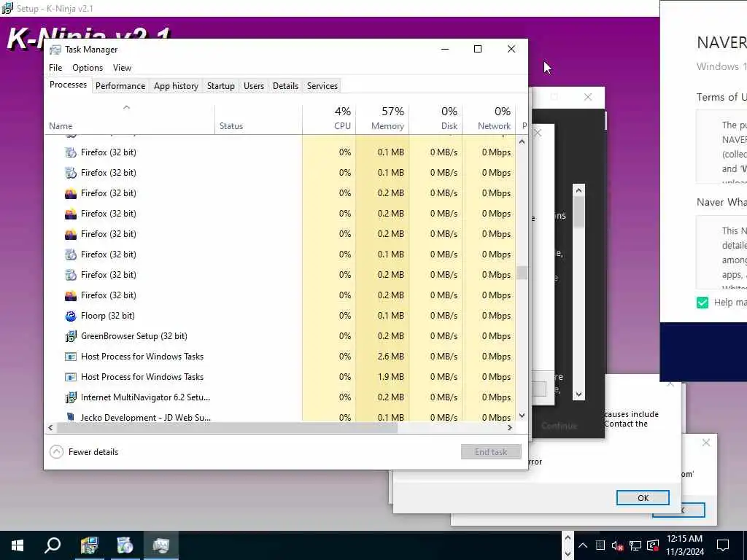The image size is (747, 560).
Task: Click scroll up arrow in the dark dialog behind
Action: pyautogui.click(x=578, y=190)
